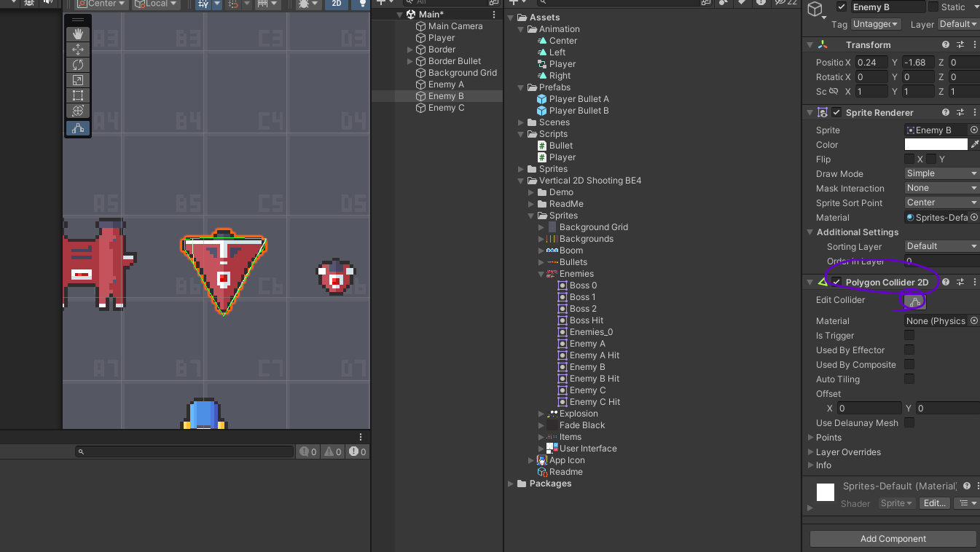This screenshot has height=552, width=980.
Task: Click the Add Component button
Action: click(x=893, y=539)
